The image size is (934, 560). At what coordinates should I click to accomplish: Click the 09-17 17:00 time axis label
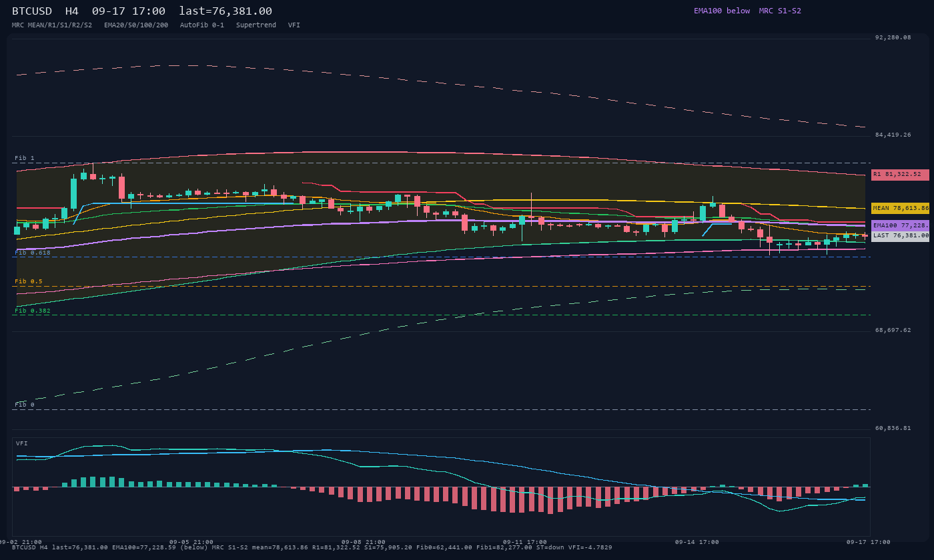click(869, 542)
